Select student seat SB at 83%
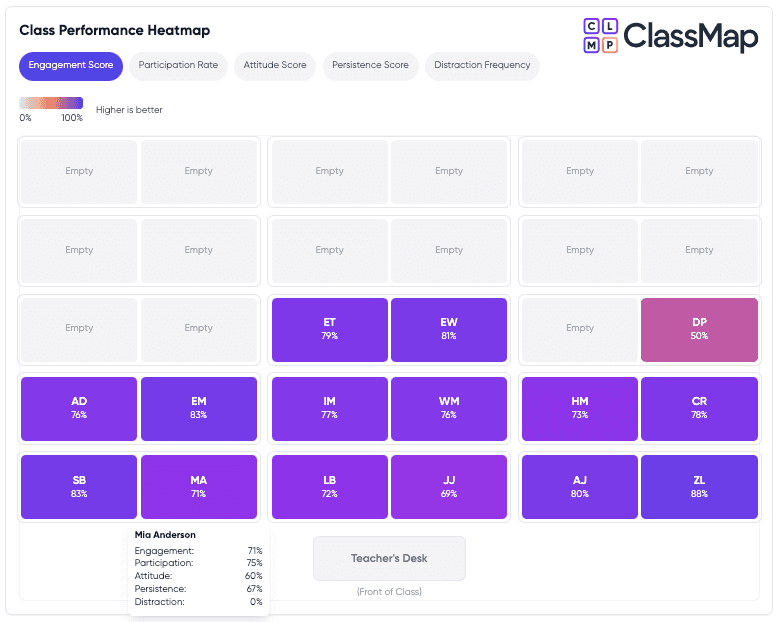Viewport: 779px width, 622px height. click(x=79, y=487)
